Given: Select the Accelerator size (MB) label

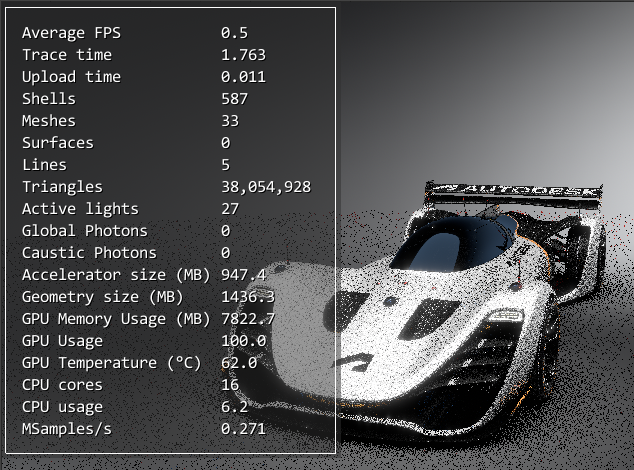Looking at the screenshot, I should click(x=116, y=275).
